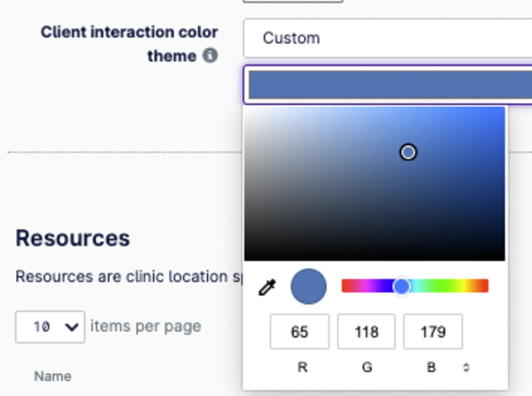This screenshot has height=396, width=532.
Task: Click the 'items per page' text
Action: [146, 326]
